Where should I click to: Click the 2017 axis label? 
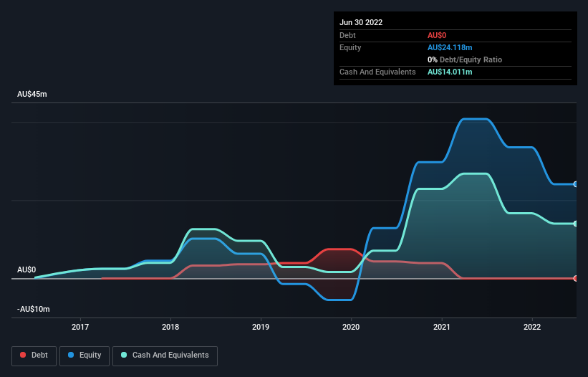[x=80, y=327]
